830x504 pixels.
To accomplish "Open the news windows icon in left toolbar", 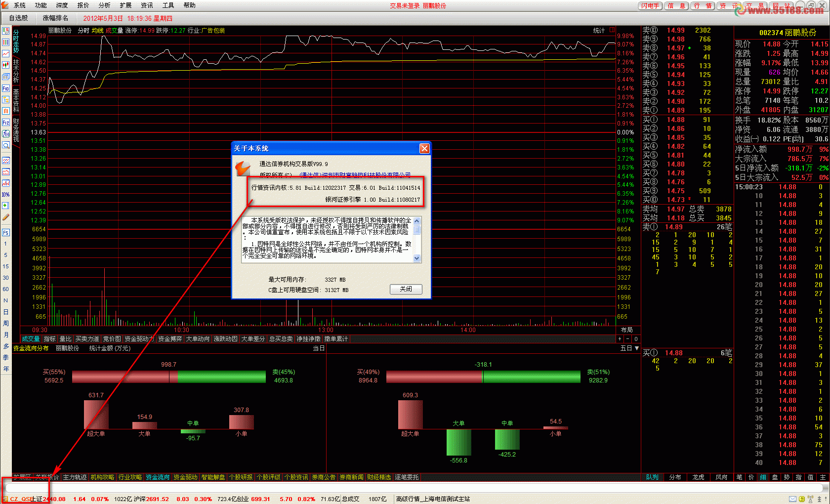I will pyautogui.click(x=6, y=77).
